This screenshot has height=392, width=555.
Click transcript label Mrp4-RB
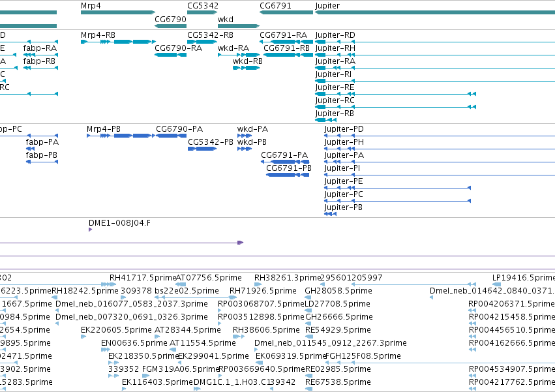point(98,35)
